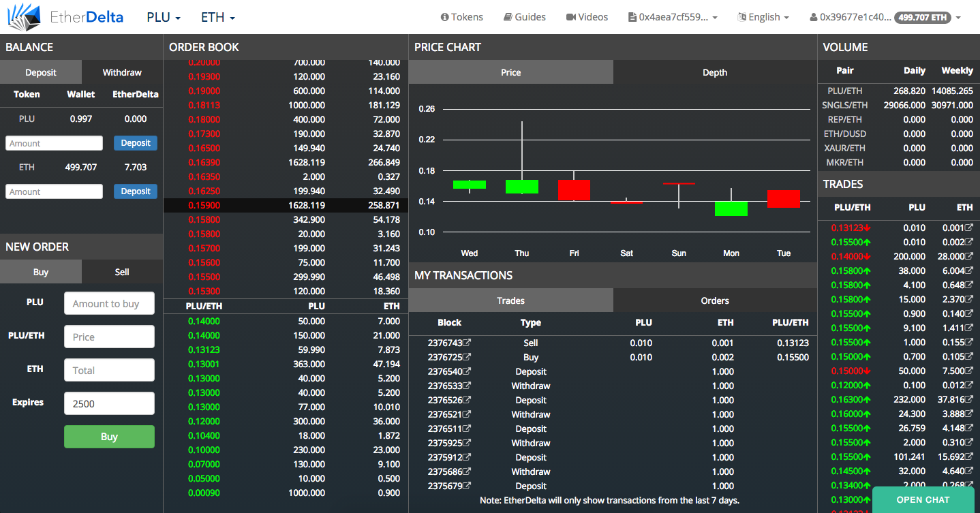This screenshot has height=513, width=980.
Task: Open the Tokens info link
Action: 461,17
